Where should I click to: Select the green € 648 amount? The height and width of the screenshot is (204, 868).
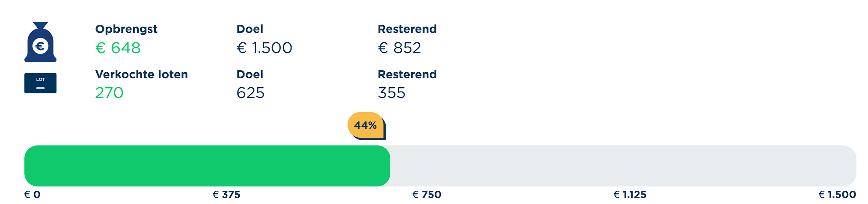pyautogui.click(x=118, y=48)
